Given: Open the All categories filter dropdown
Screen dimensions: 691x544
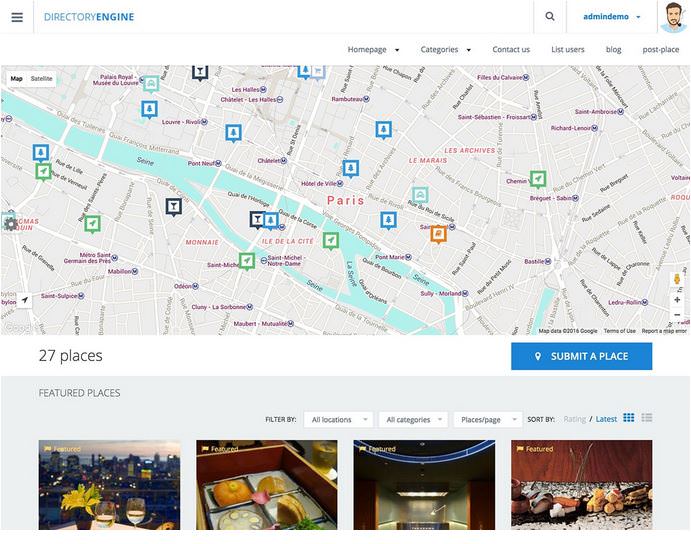Looking at the screenshot, I should click(x=413, y=420).
